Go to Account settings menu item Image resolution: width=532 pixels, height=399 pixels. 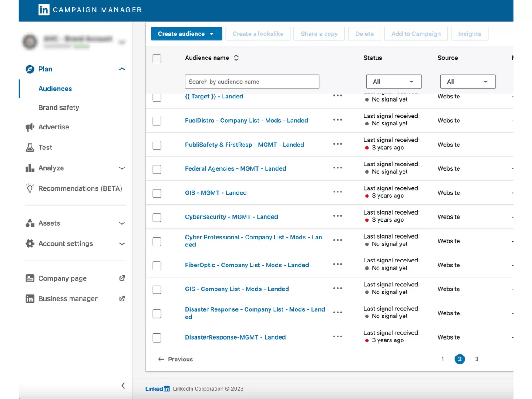point(66,243)
